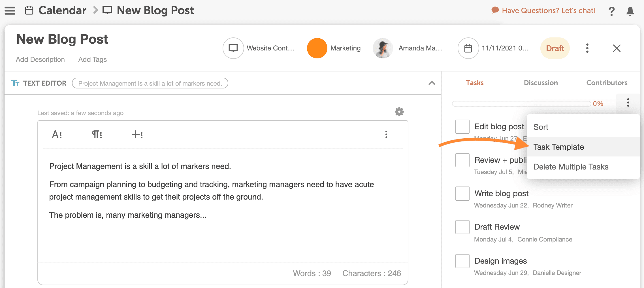Click Add Description link
The image size is (644, 288).
click(40, 60)
